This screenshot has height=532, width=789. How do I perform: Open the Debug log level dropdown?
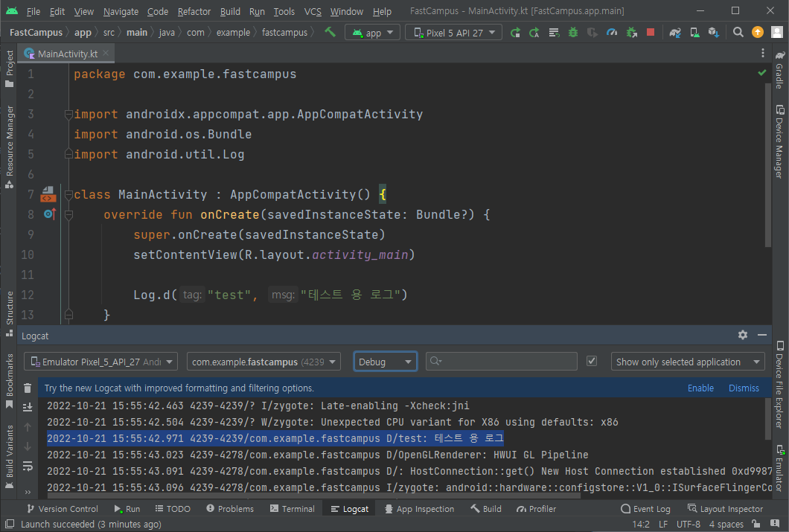[x=385, y=362]
